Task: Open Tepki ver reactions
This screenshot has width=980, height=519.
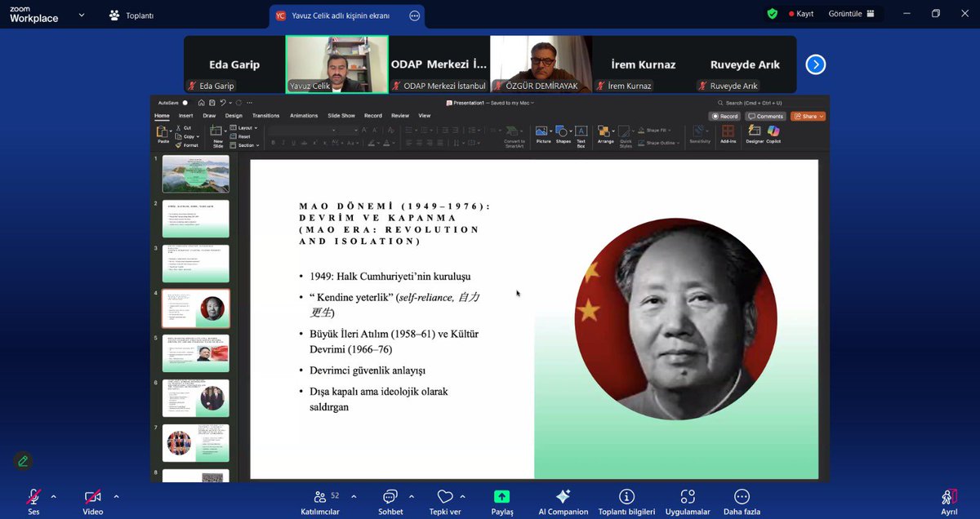Action: pos(445,501)
